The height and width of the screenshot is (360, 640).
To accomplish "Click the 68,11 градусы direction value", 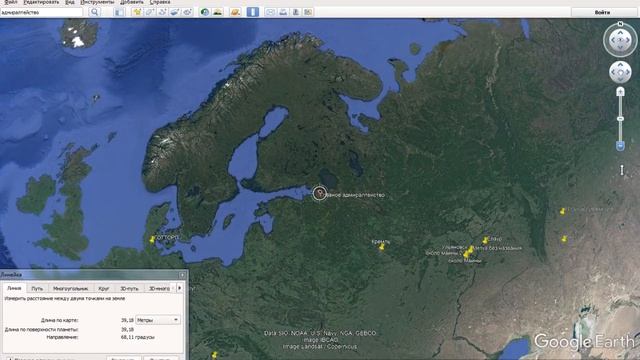I will point(138,337).
